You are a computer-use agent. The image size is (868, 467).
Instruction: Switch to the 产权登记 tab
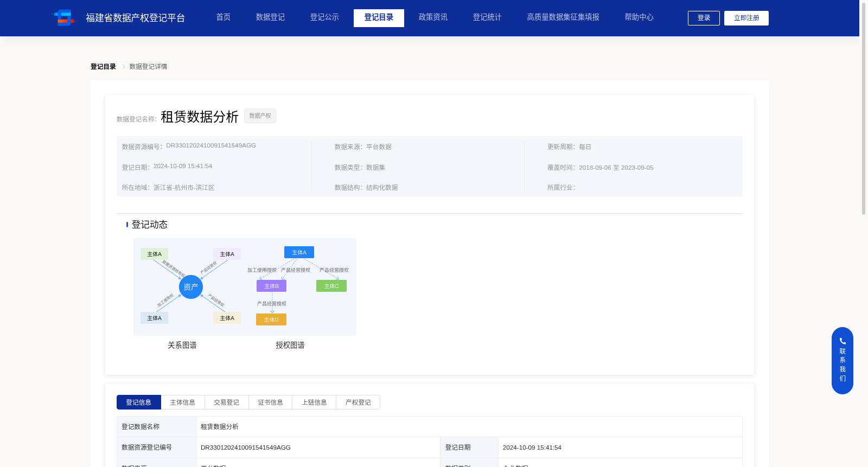pyautogui.click(x=358, y=402)
